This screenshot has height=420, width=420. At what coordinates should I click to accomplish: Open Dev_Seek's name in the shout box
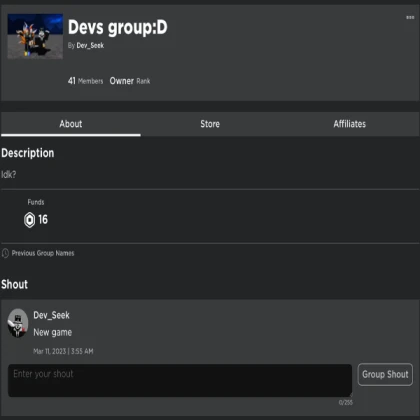tap(51, 315)
